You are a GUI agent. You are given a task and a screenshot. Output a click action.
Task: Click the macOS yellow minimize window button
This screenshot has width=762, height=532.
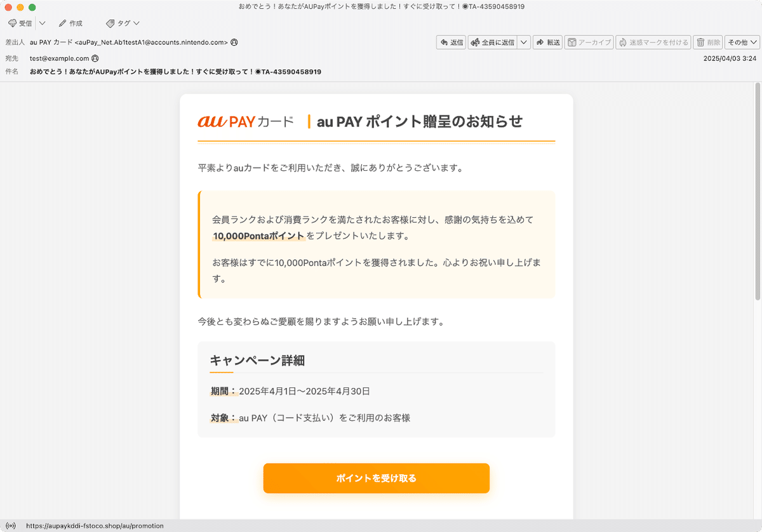[x=20, y=7]
